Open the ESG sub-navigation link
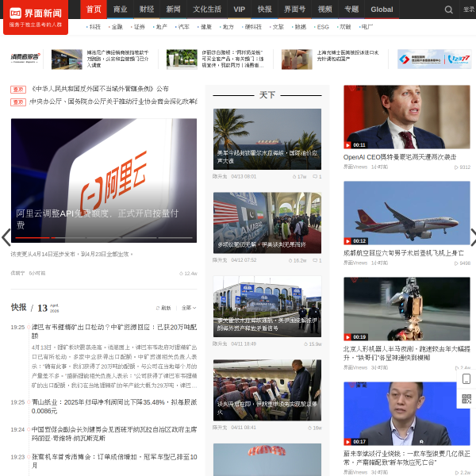Image resolution: width=476 pixels, height=476 pixels. click(321, 27)
